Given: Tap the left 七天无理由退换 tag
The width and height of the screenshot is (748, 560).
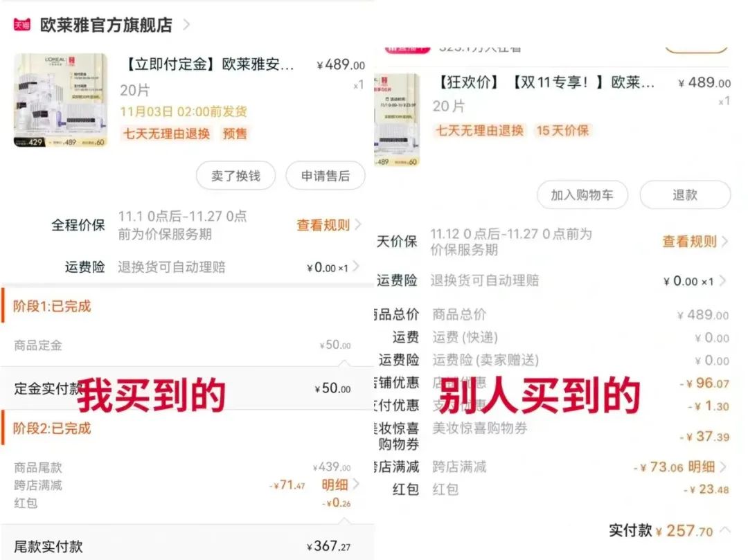Looking at the screenshot, I should click(x=166, y=134).
